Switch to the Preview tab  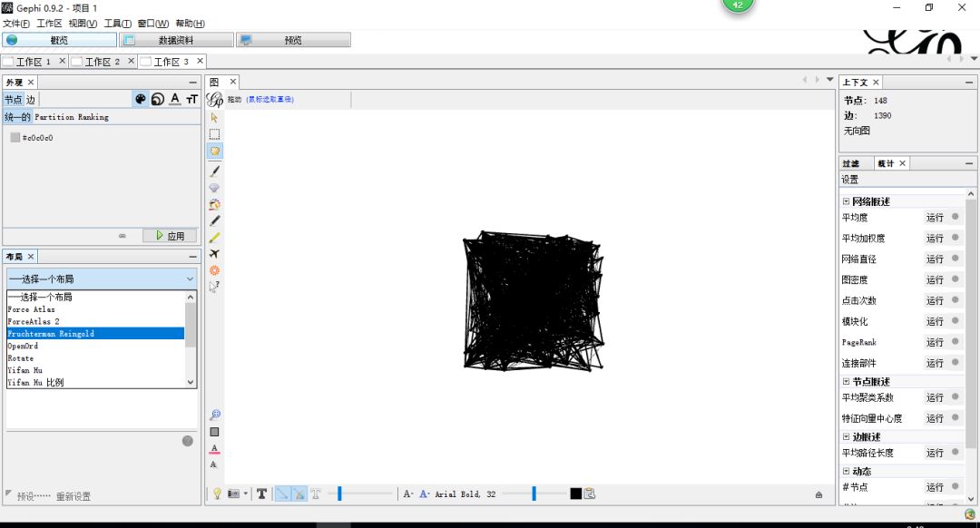pyautogui.click(x=293, y=40)
